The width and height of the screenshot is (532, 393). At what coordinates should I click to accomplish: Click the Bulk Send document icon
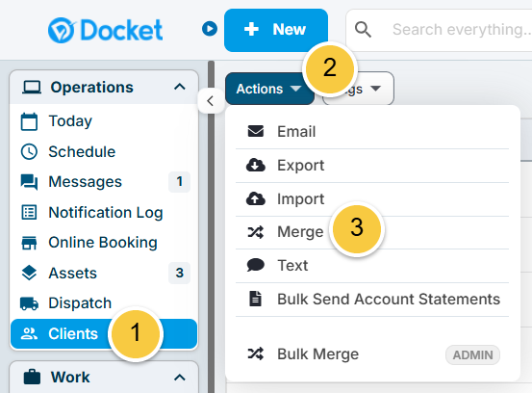pos(256,299)
